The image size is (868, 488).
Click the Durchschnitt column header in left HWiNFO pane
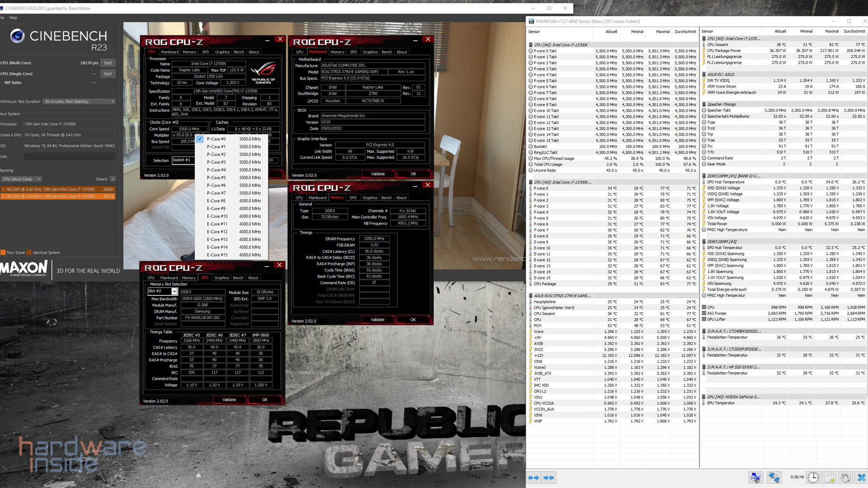[685, 32]
